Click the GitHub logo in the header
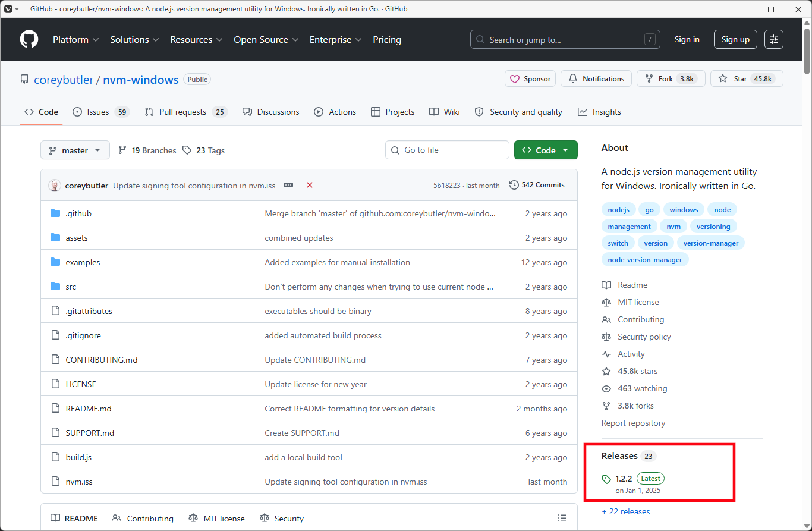The width and height of the screenshot is (812, 531). (29, 39)
